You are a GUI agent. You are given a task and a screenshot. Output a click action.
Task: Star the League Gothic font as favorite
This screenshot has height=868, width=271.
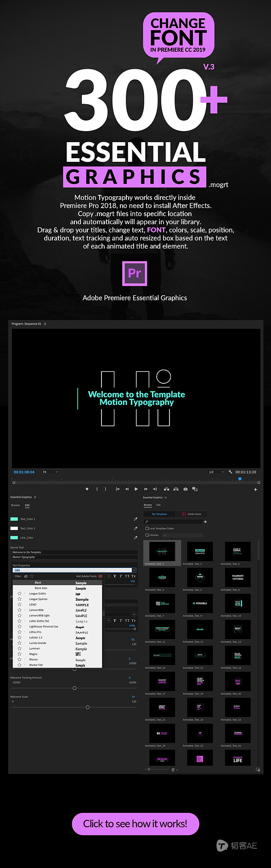click(19, 593)
